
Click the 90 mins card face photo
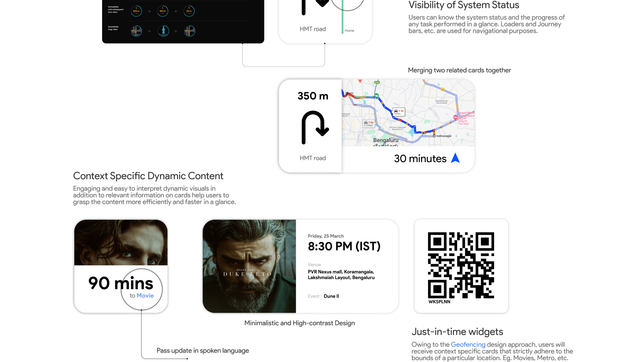[x=121, y=243]
